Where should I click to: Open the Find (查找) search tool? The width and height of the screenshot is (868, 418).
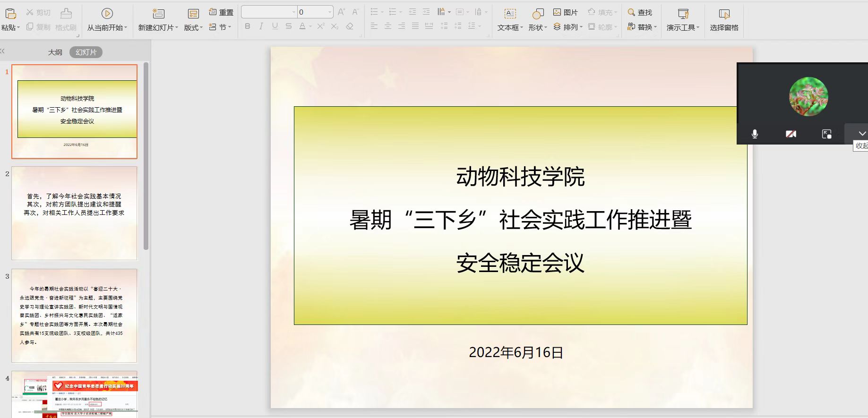tap(640, 12)
